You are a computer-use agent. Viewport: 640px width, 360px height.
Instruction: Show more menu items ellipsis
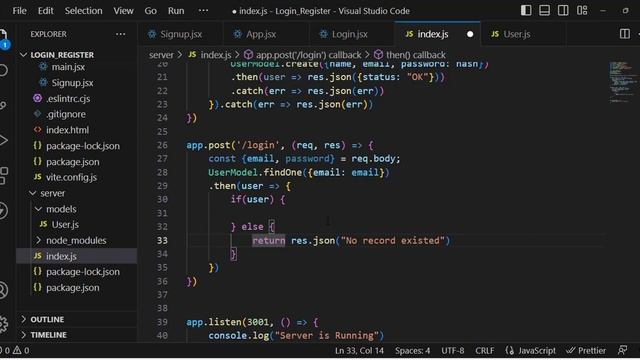pyautogui.click(x=203, y=11)
